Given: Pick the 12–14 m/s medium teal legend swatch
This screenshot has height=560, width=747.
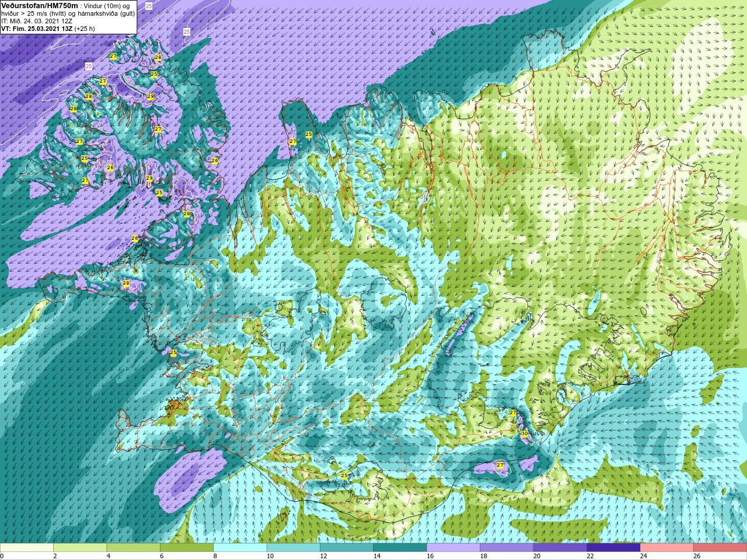Looking at the screenshot, I should click(x=347, y=547).
